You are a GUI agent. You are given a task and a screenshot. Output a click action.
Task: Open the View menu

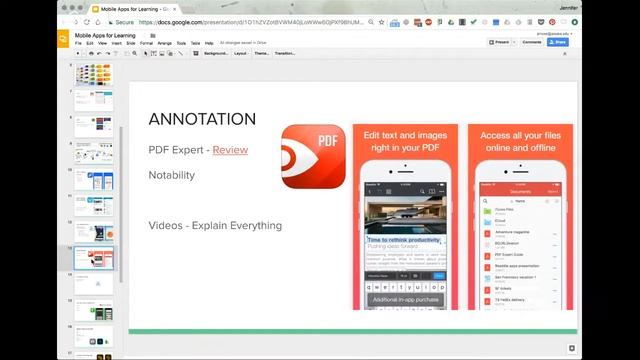102,43
